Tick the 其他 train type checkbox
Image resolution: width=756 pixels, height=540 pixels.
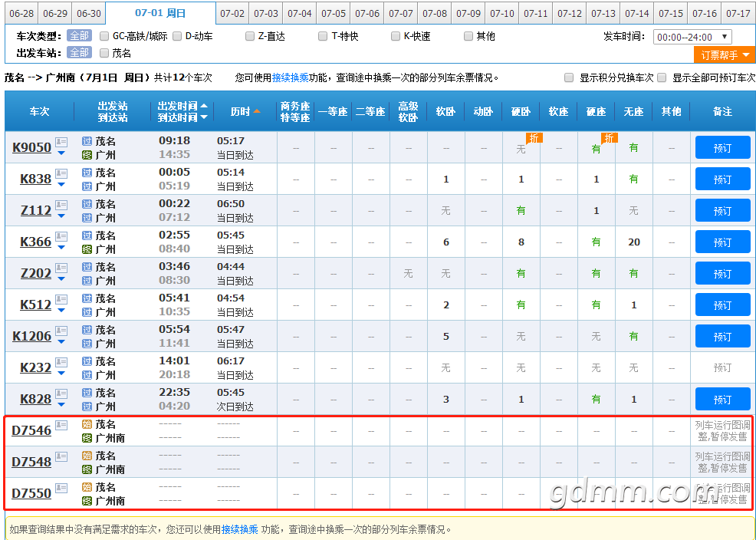[x=468, y=36]
